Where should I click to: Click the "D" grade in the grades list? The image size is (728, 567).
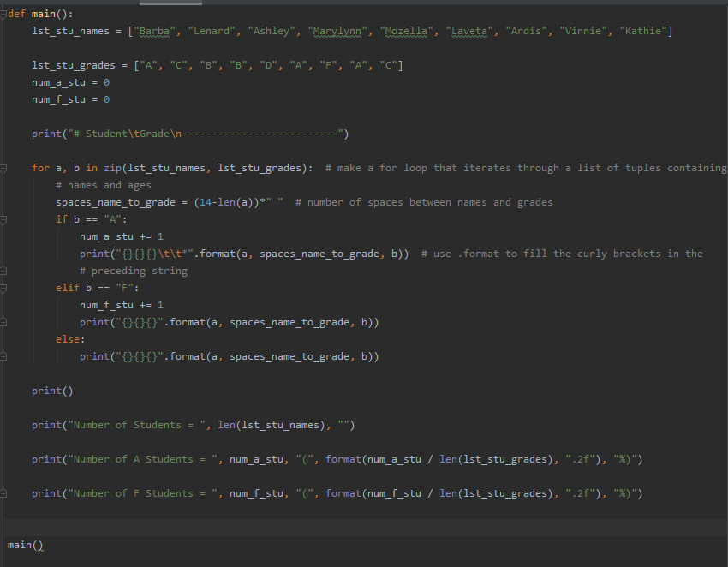[268, 65]
